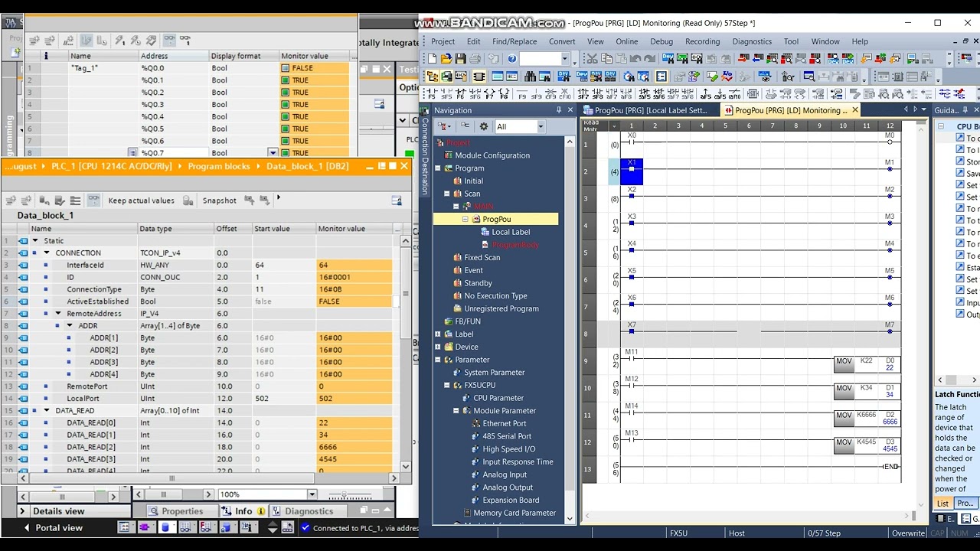Click Monitor all glasses icon in watch table
Screen dimensions: 980x551
pyautogui.click(x=170, y=39)
